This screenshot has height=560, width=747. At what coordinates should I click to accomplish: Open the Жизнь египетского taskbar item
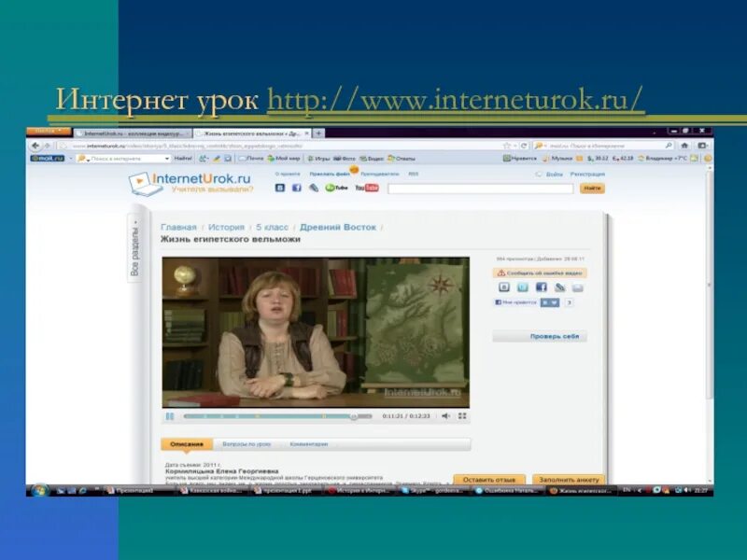point(581,491)
